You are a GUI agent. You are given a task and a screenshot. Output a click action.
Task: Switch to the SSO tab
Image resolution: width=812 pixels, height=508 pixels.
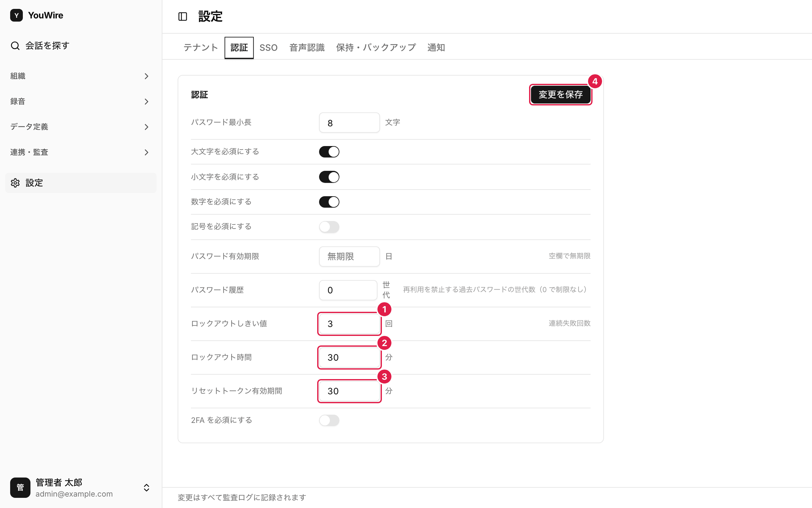coord(268,48)
